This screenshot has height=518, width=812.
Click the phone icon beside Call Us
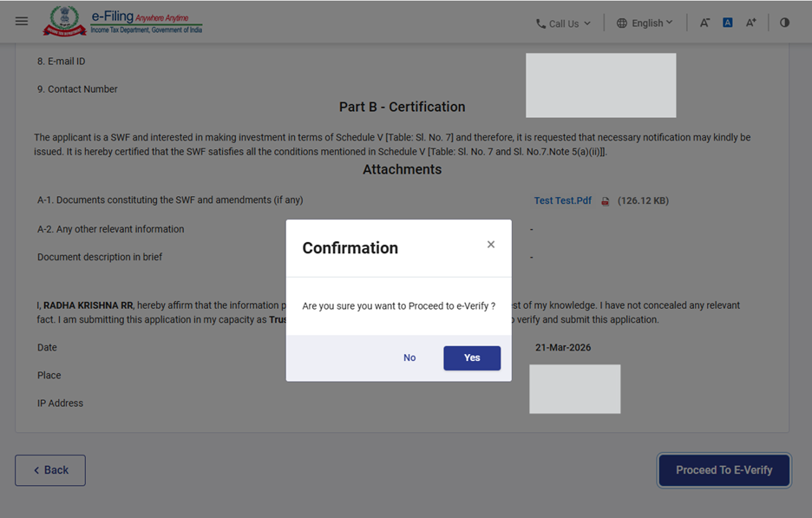tap(541, 23)
